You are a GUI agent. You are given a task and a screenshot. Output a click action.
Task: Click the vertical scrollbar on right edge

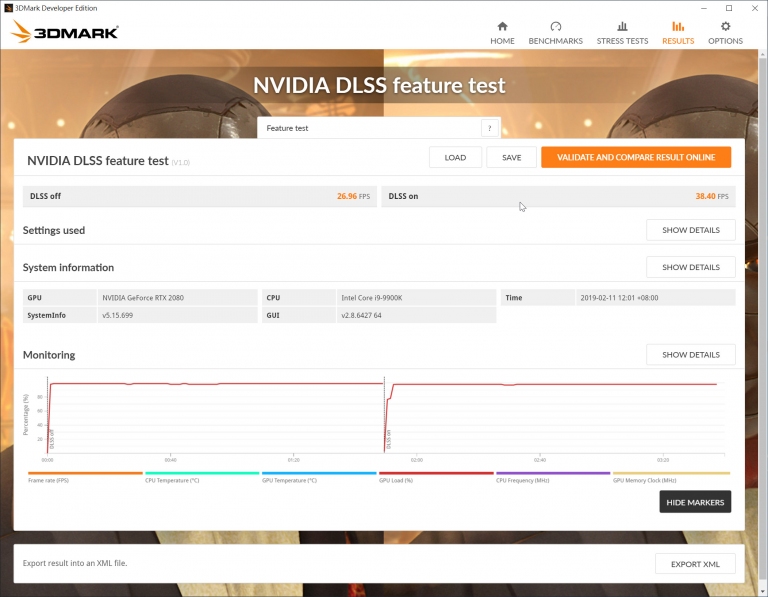[763, 318]
